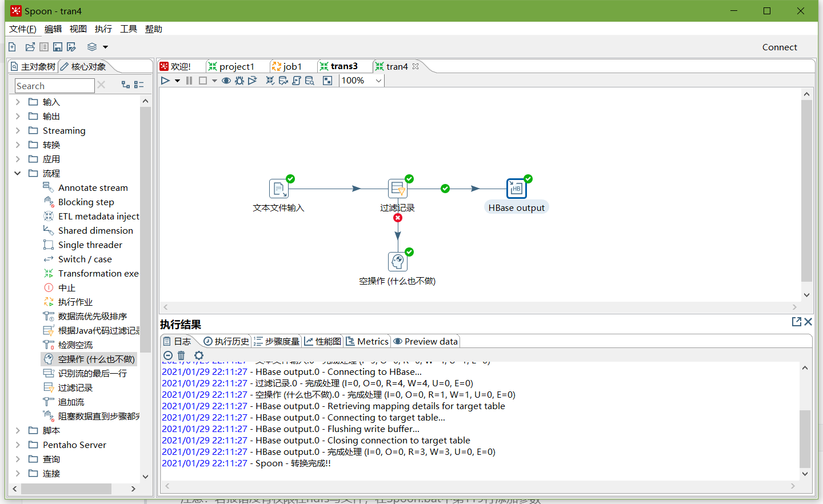The height and width of the screenshot is (504, 823).
Task: Expand the 输入 folder in the sidebar
Action: (17, 102)
